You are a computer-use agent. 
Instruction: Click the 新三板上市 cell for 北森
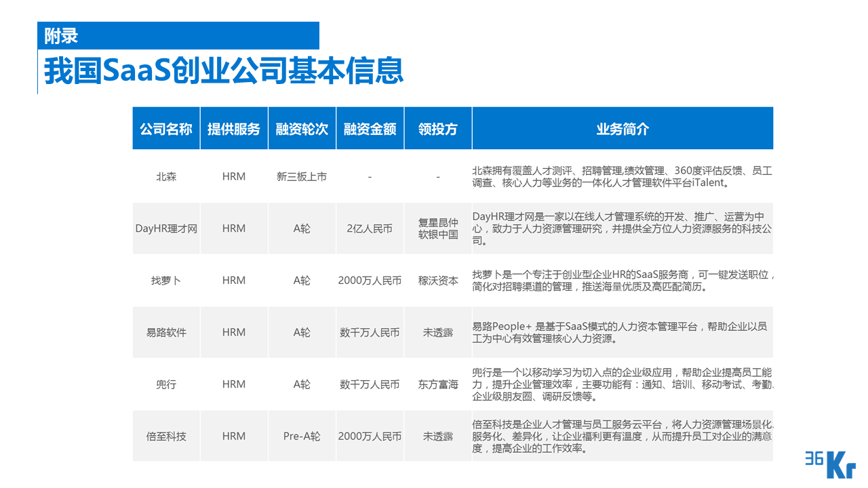tap(302, 176)
